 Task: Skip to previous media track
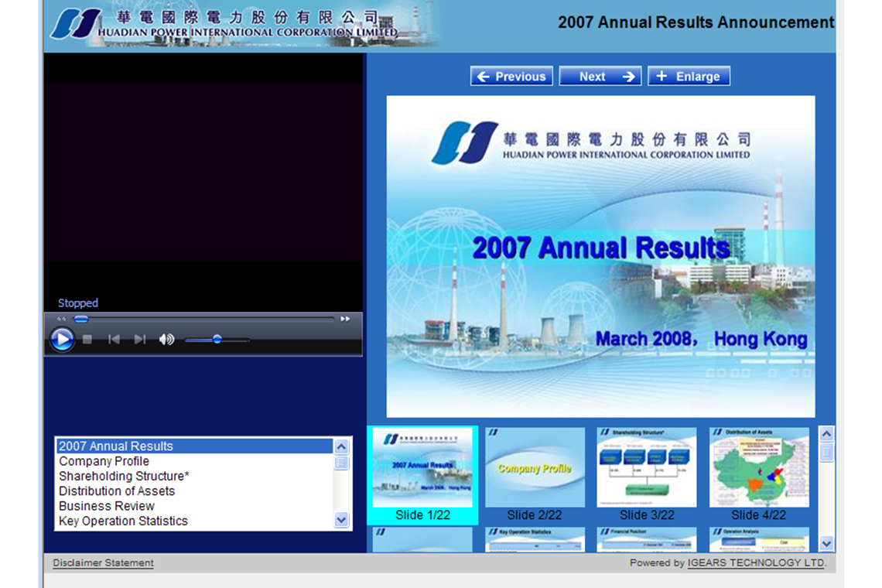click(x=114, y=340)
